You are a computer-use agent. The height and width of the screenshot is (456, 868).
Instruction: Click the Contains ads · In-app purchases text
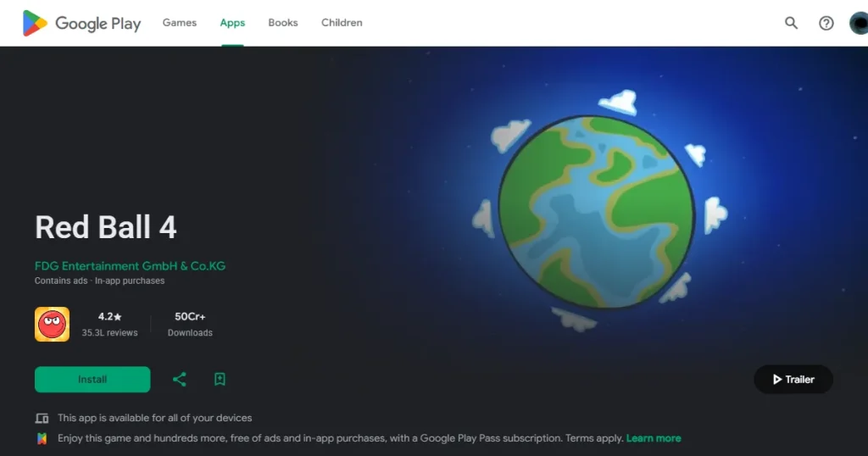point(100,281)
